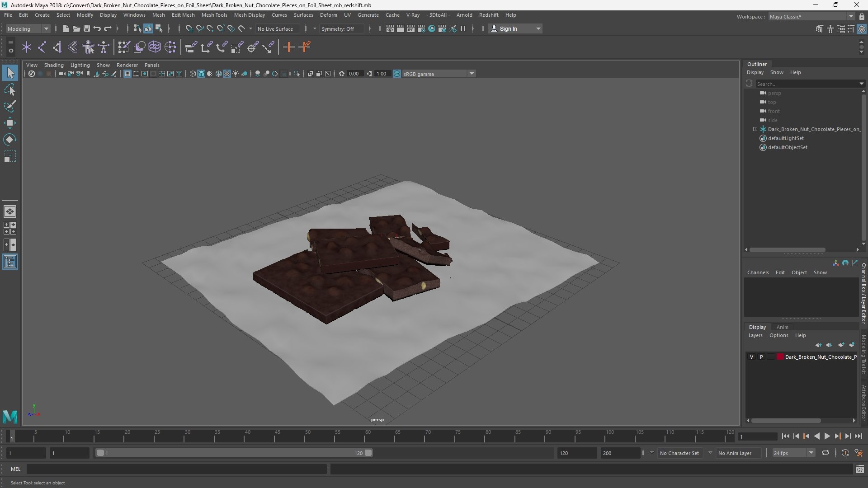Open the Workspace Maya Classic dropdown

point(811,17)
